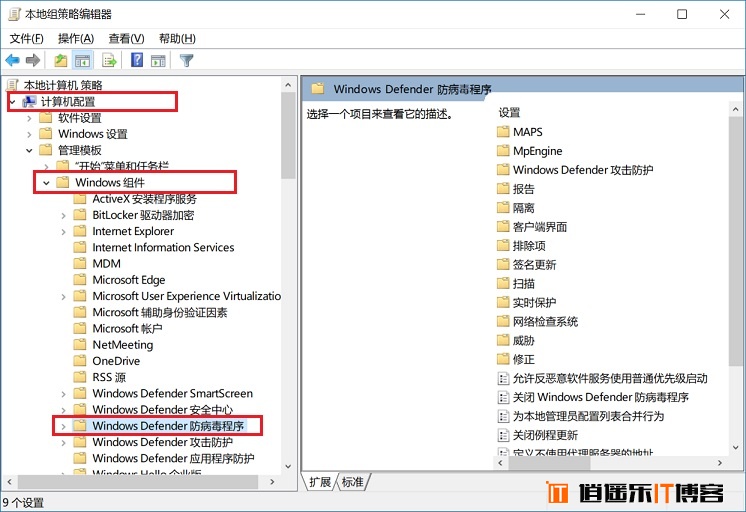Click the Filter funnel toolbar icon
This screenshot has width=746, height=512.
(x=186, y=60)
